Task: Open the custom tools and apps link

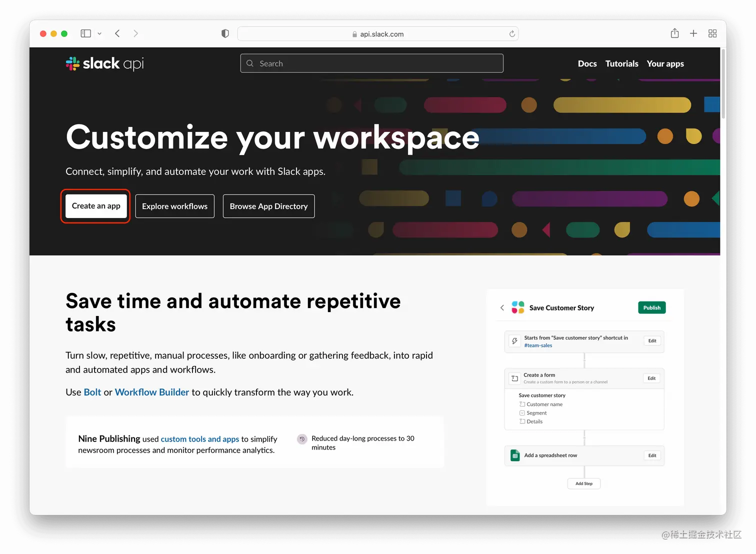Action: 199,439
